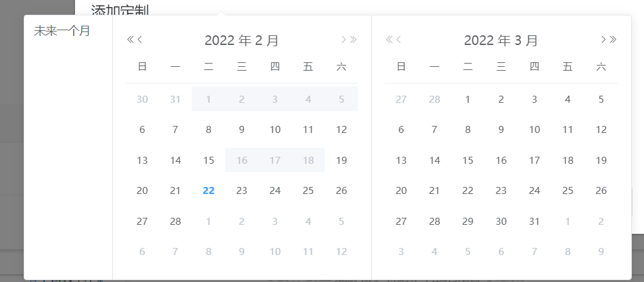Select February 9, 2022
This screenshot has width=644, height=282.
click(241, 130)
